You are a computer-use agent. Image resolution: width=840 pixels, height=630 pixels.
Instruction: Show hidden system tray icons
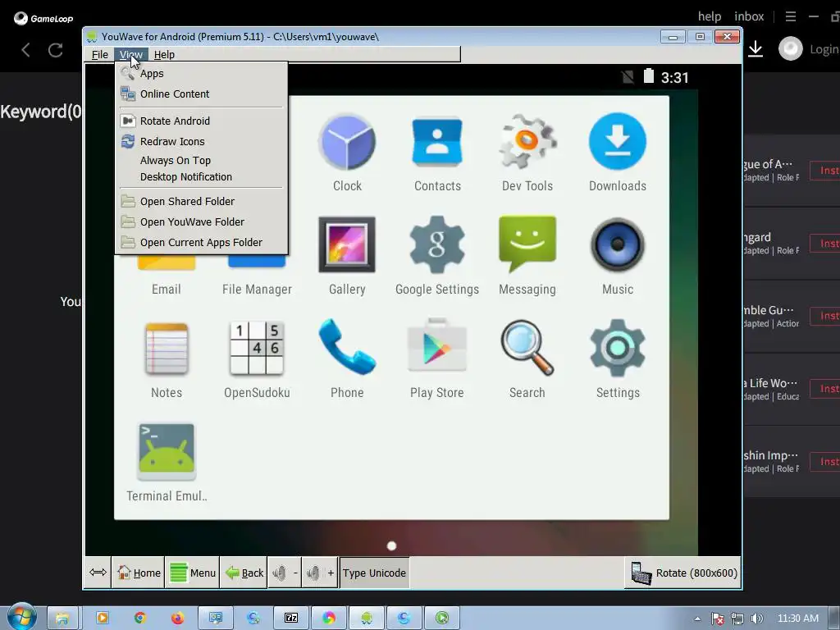click(697, 619)
